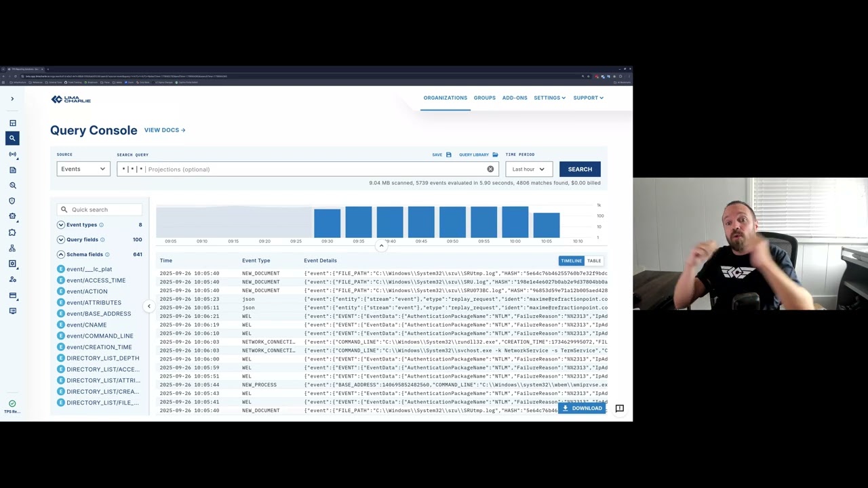Select the highlighted search icon in sidebar
This screenshot has width=868, height=488.
click(12, 138)
